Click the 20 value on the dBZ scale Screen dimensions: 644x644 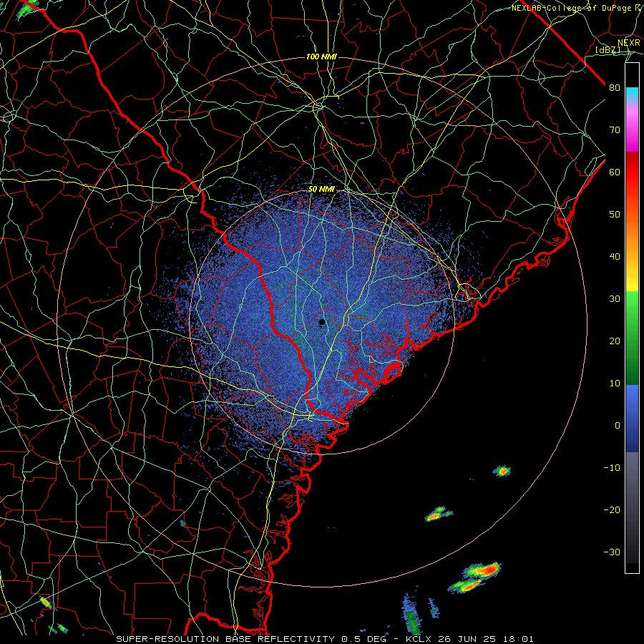click(615, 341)
